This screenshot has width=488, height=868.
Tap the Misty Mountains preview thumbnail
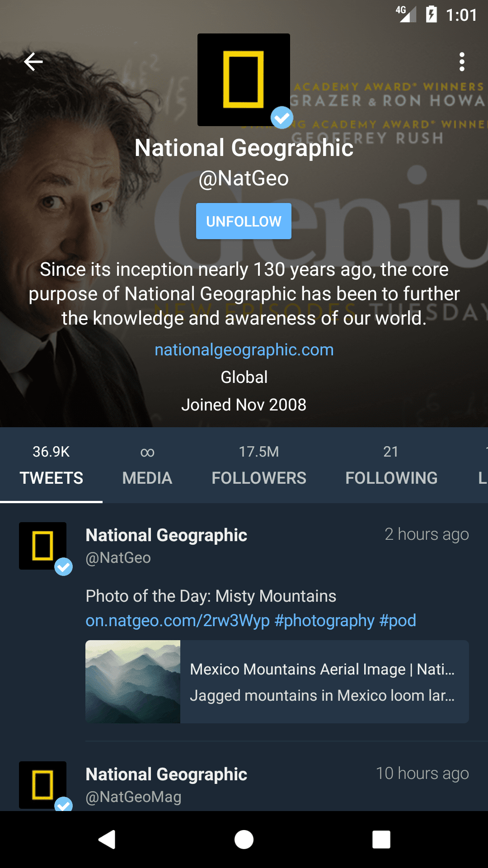tap(132, 681)
